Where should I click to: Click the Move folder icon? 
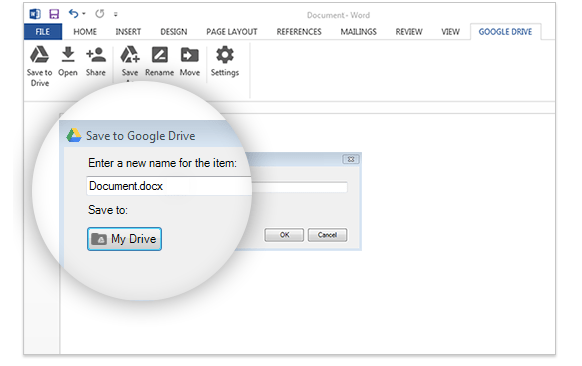tap(190, 55)
